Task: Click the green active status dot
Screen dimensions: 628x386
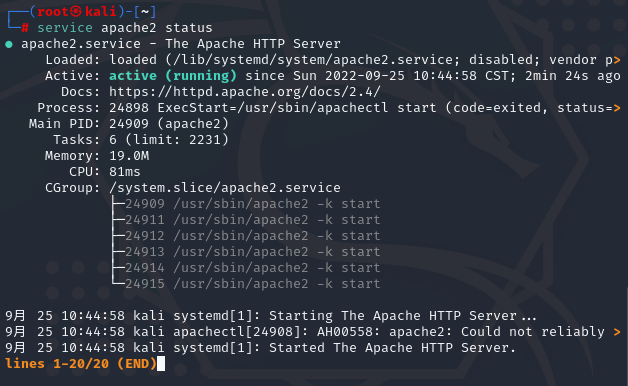Action: click(9, 44)
